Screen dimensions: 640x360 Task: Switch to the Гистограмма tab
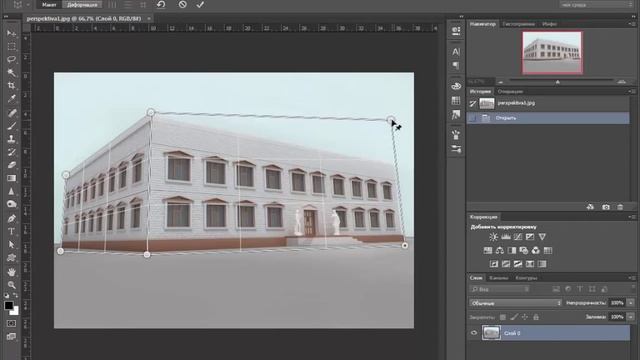(x=518, y=24)
